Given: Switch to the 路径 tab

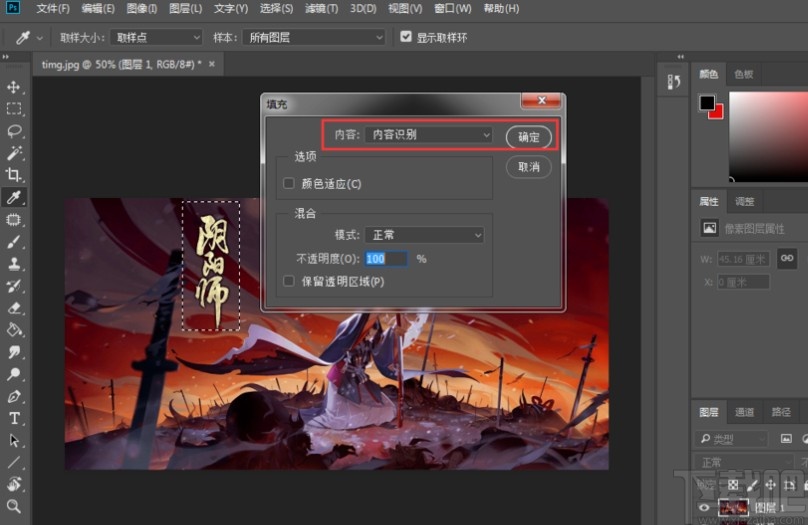Looking at the screenshot, I should 781,412.
